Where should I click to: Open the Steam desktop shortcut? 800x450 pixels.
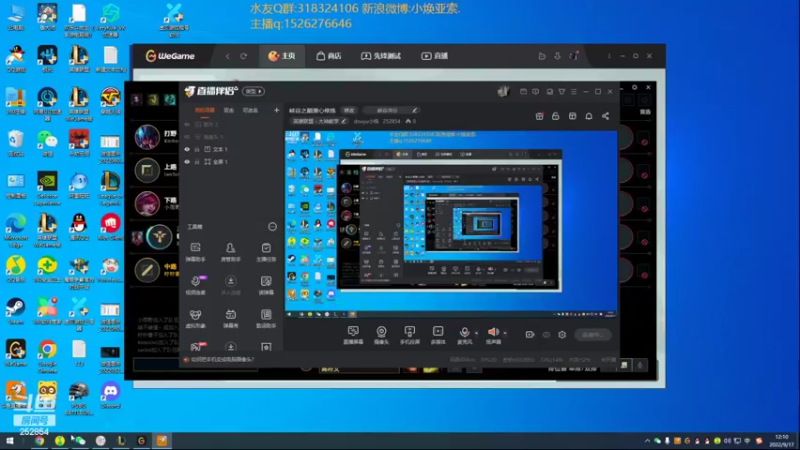(15, 312)
